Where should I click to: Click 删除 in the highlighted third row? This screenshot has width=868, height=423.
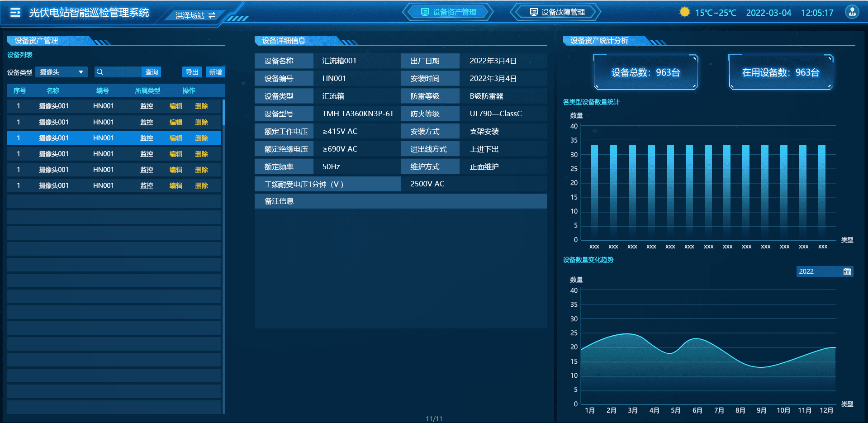(202, 138)
